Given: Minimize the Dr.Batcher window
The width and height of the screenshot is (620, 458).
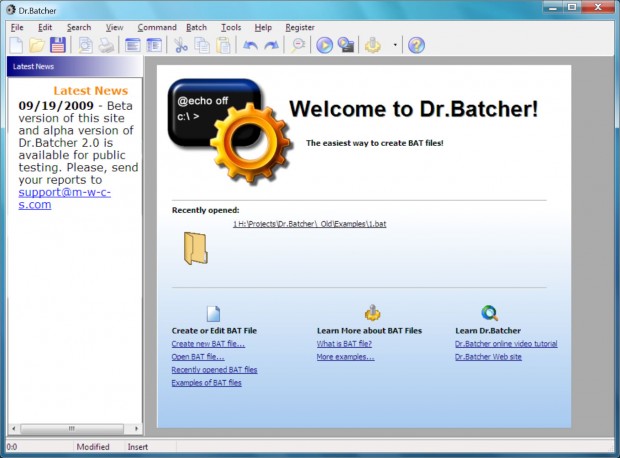Looking at the screenshot, I should tap(553, 7).
